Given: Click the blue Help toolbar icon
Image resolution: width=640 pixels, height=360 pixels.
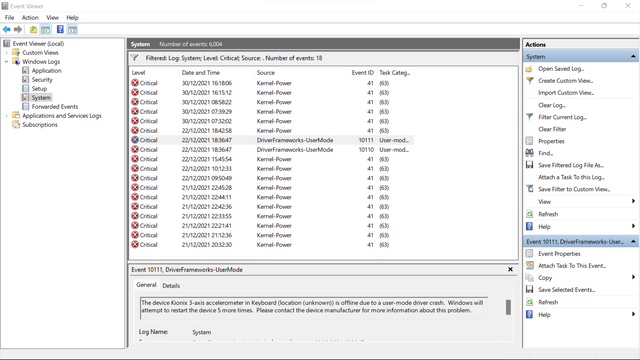Looking at the screenshot, I should 60,29.
